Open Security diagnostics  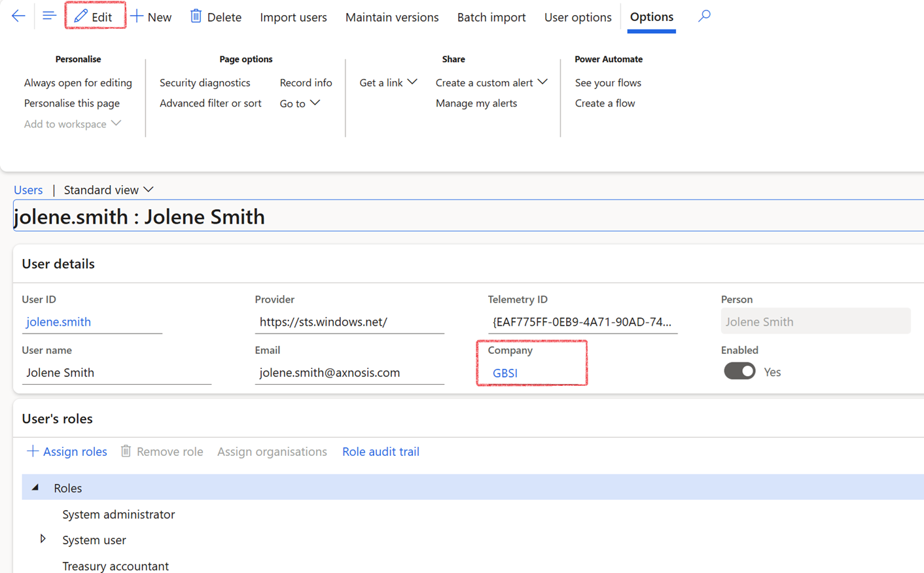205,82
